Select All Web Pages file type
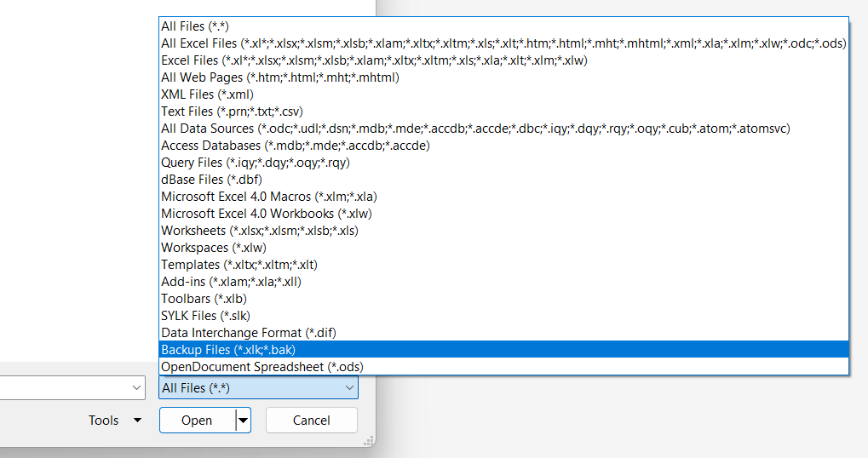Screen dimensions: 868x458 503,77
